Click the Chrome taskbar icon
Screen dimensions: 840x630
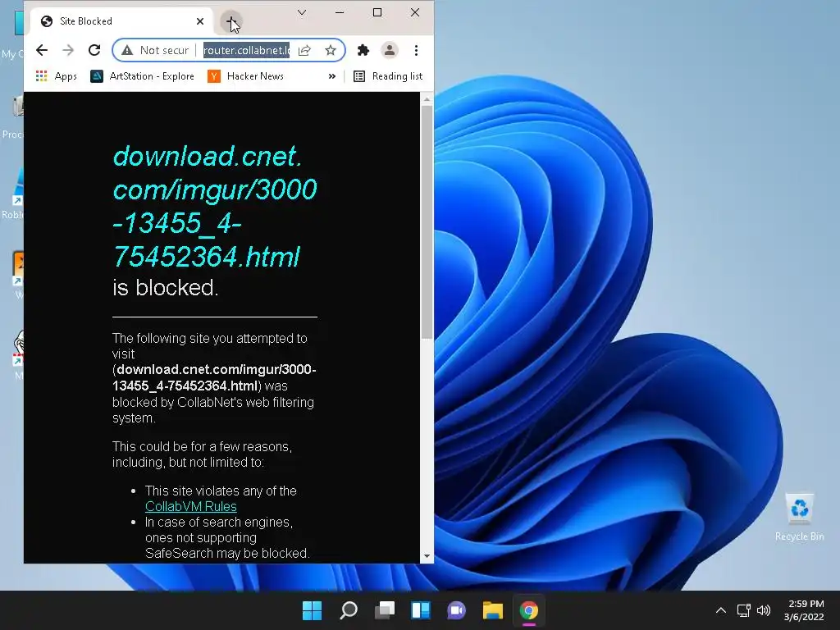click(529, 610)
